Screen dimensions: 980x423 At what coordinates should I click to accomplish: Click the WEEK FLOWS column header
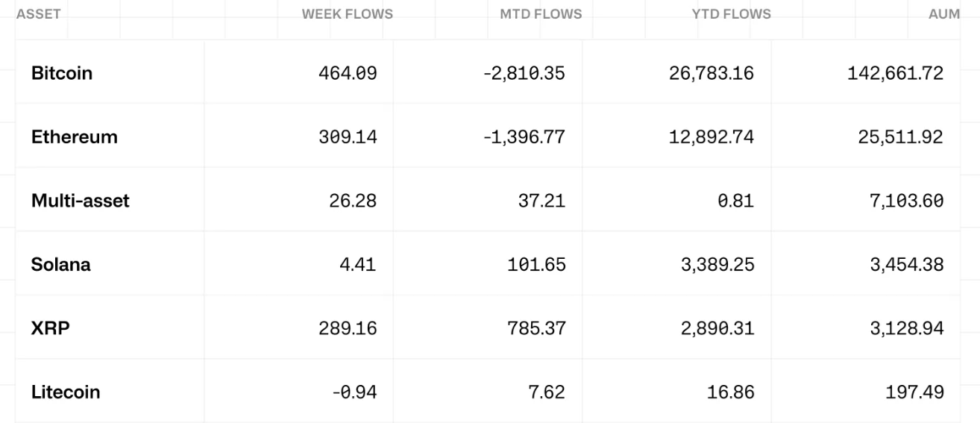click(x=348, y=14)
